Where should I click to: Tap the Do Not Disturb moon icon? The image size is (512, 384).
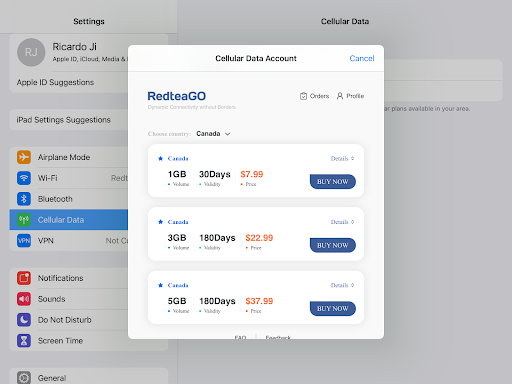(x=24, y=320)
